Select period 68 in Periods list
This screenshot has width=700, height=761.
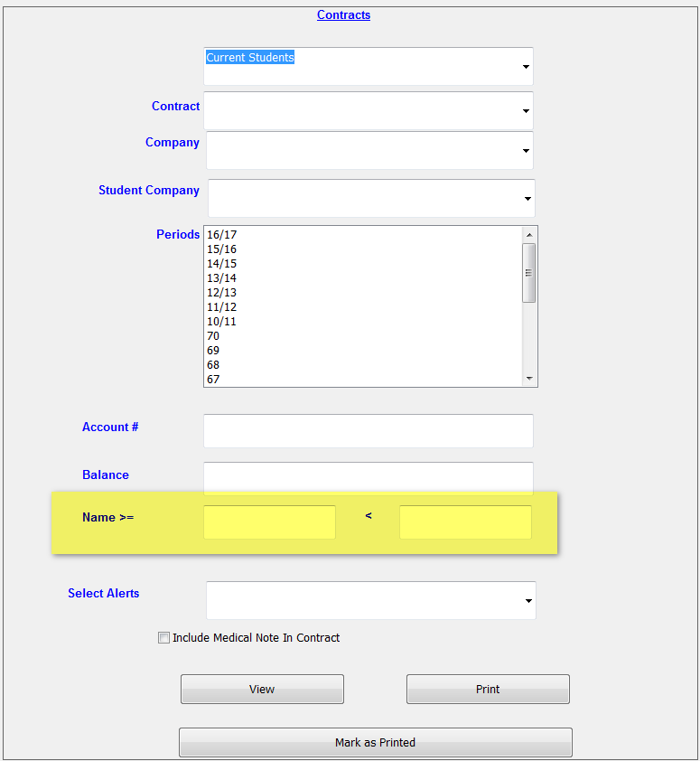click(x=213, y=365)
